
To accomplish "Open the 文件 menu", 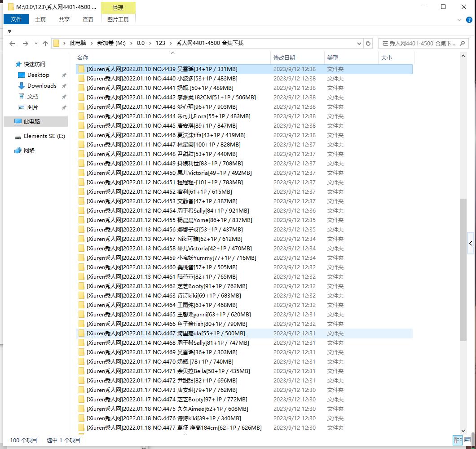I will (x=16, y=19).
